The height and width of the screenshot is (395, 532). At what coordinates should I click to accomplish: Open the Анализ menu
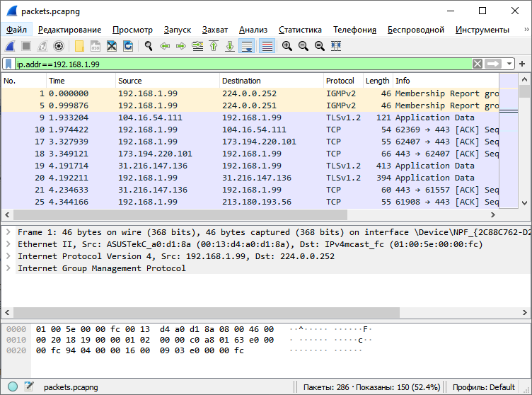pyautogui.click(x=253, y=30)
